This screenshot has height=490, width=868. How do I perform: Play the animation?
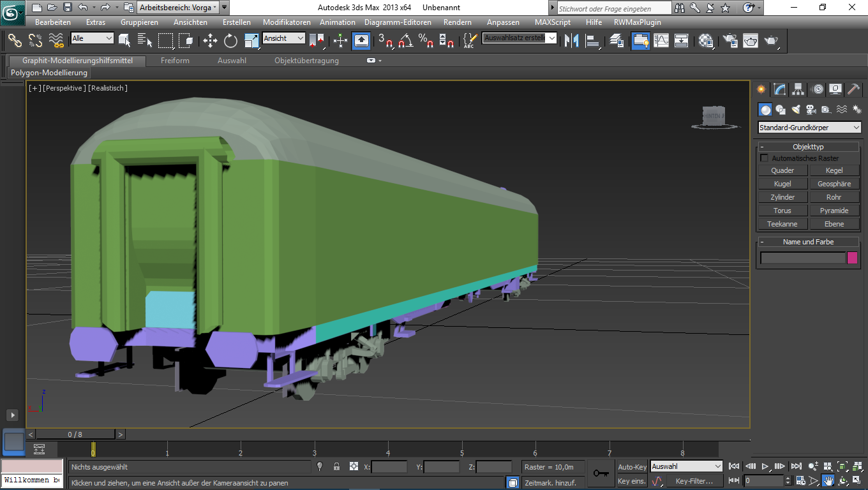pyautogui.click(x=765, y=467)
